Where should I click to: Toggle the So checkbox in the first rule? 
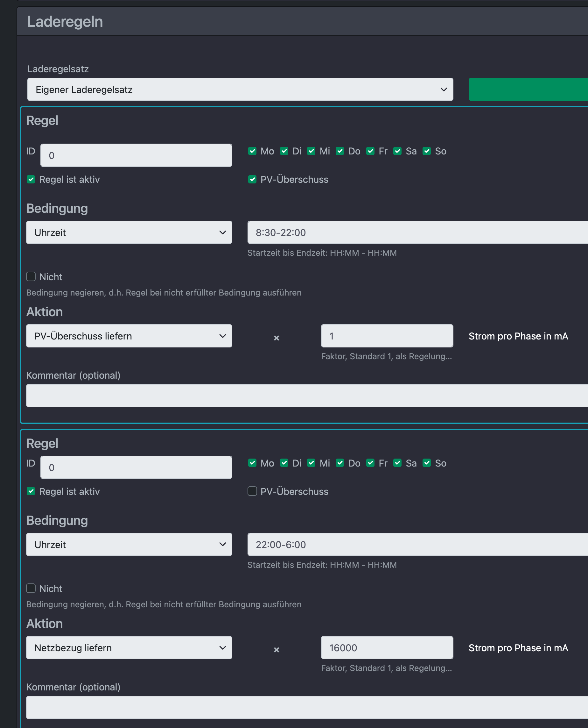click(x=427, y=151)
